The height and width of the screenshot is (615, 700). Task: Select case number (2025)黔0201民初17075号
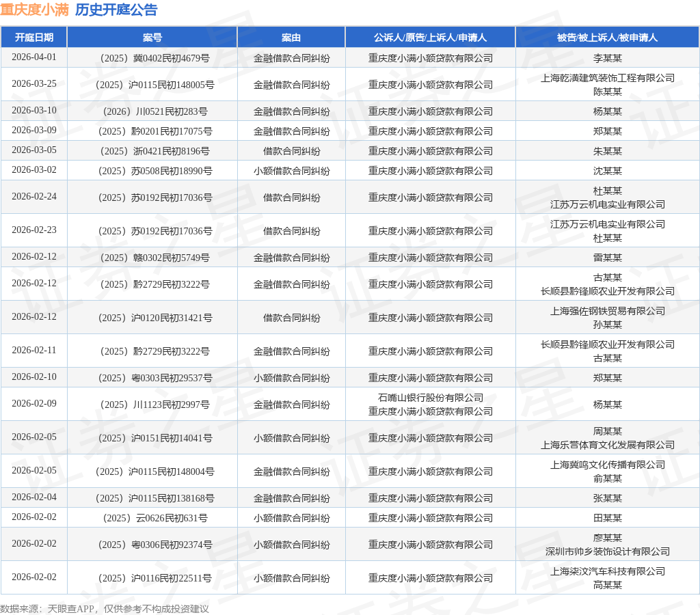click(x=152, y=131)
